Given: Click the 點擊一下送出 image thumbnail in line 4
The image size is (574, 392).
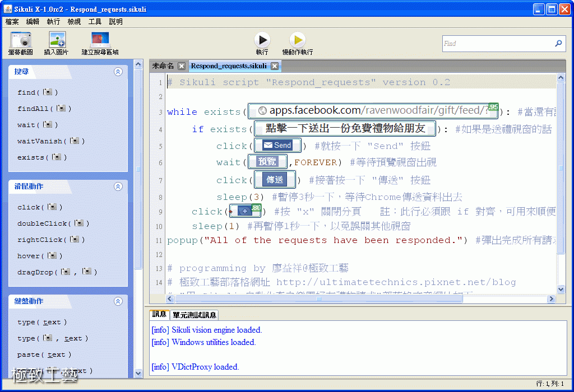Looking at the screenshot, I should [345, 128].
